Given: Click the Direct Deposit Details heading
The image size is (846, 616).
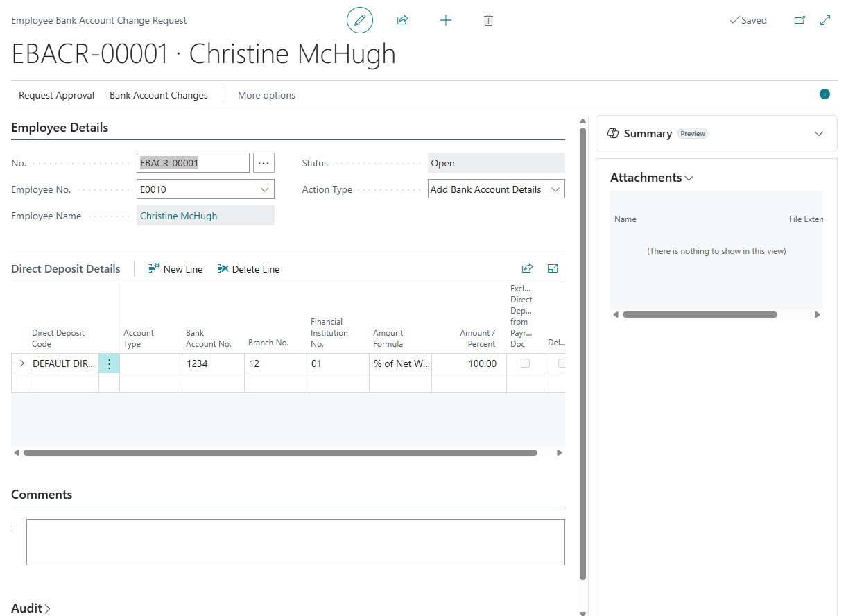Looking at the screenshot, I should [x=66, y=269].
